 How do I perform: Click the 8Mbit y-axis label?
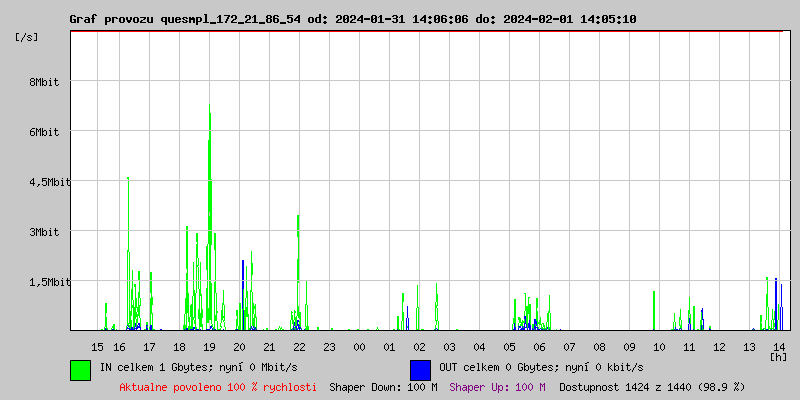(x=44, y=82)
